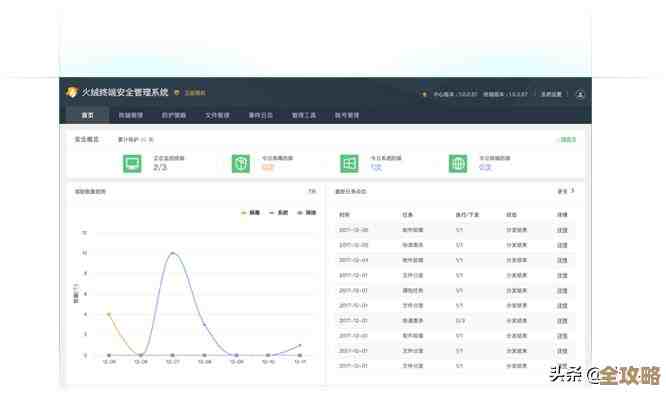Toggle the 系统 legend series in chart
Viewport: 666px width, 394px height.
click(x=279, y=213)
